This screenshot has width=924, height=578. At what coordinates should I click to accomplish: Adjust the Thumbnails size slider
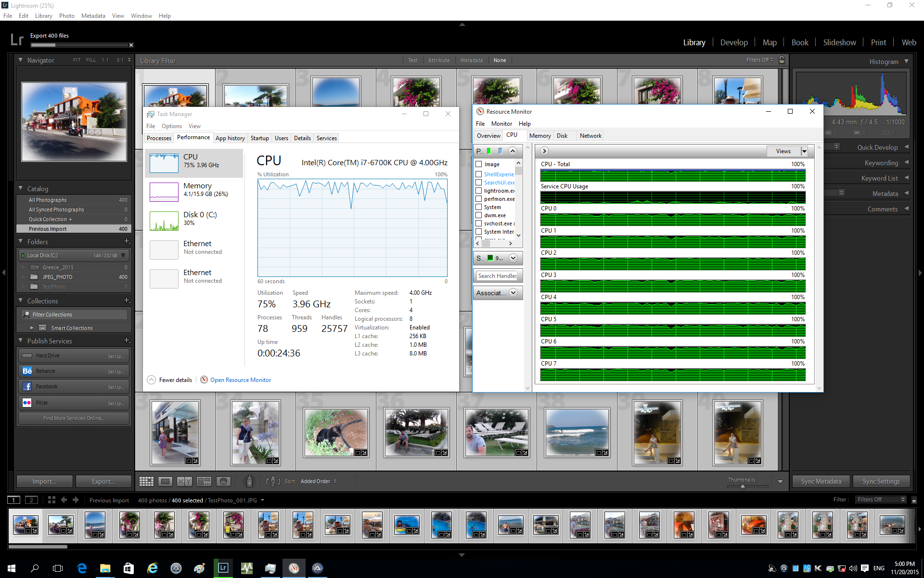pyautogui.click(x=743, y=486)
